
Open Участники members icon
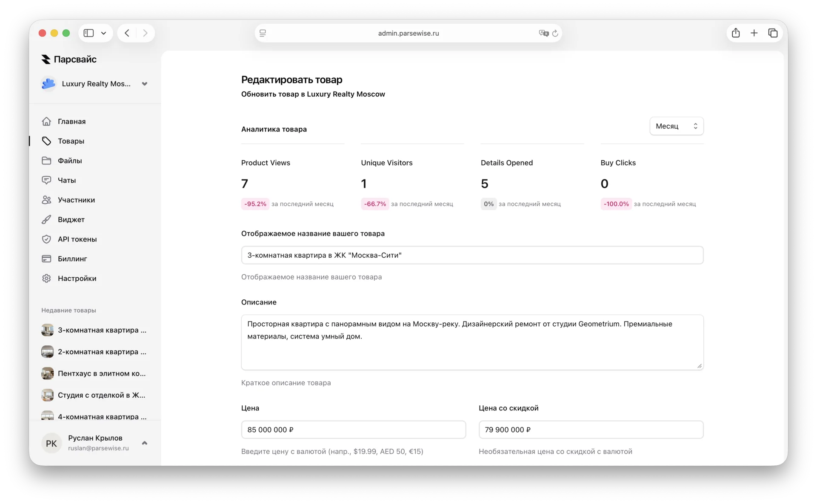47,199
